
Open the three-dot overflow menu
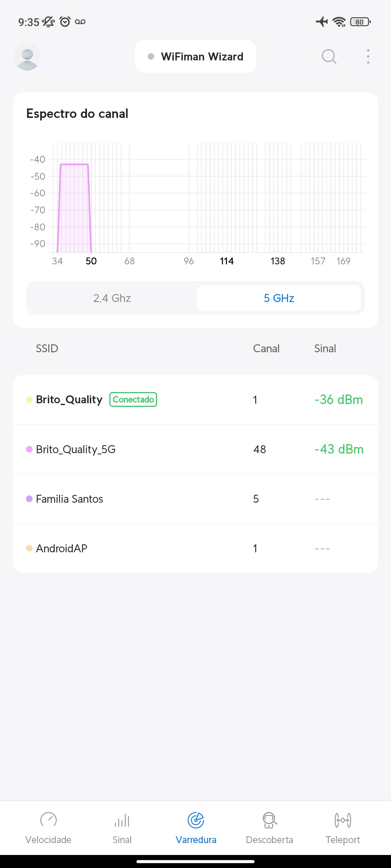[x=368, y=57]
